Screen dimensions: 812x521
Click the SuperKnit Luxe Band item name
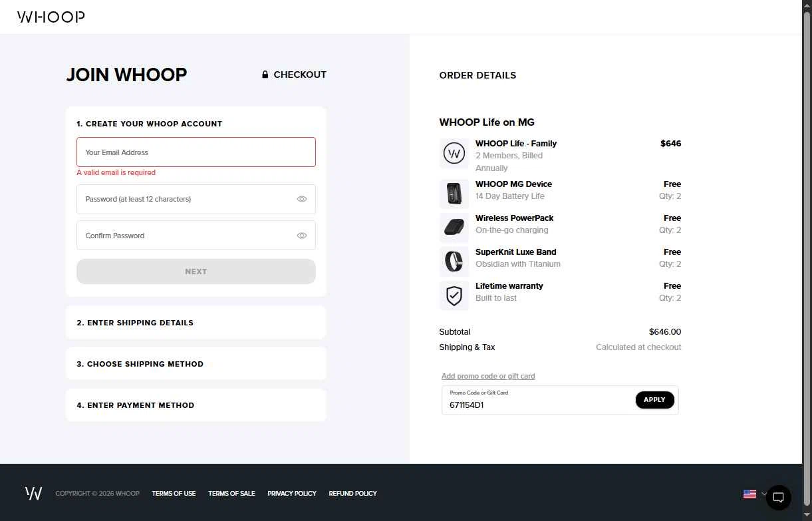(515, 252)
